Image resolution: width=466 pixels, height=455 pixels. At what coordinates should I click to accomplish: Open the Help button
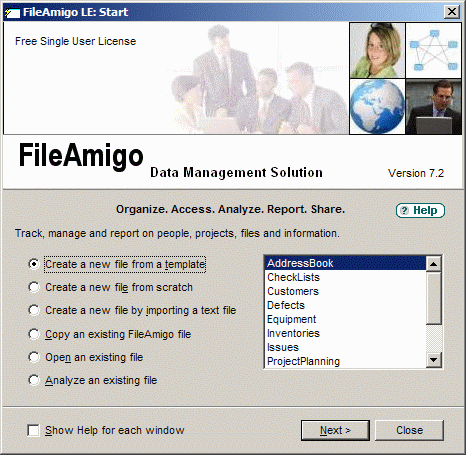coord(420,210)
